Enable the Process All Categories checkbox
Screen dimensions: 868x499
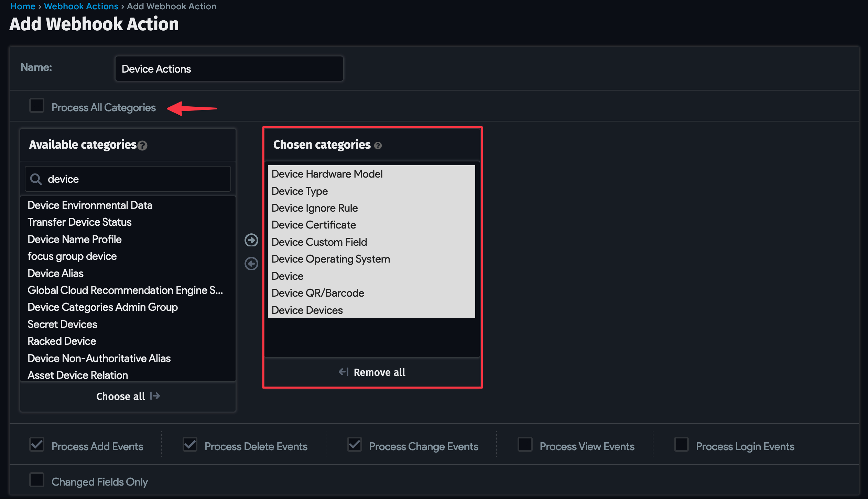pyautogui.click(x=36, y=106)
